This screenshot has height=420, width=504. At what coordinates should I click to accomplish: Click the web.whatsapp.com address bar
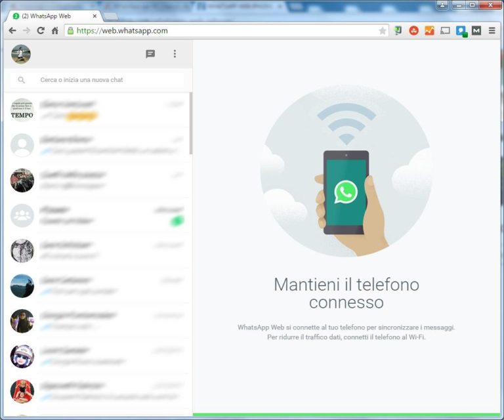click(x=226, y=31)
